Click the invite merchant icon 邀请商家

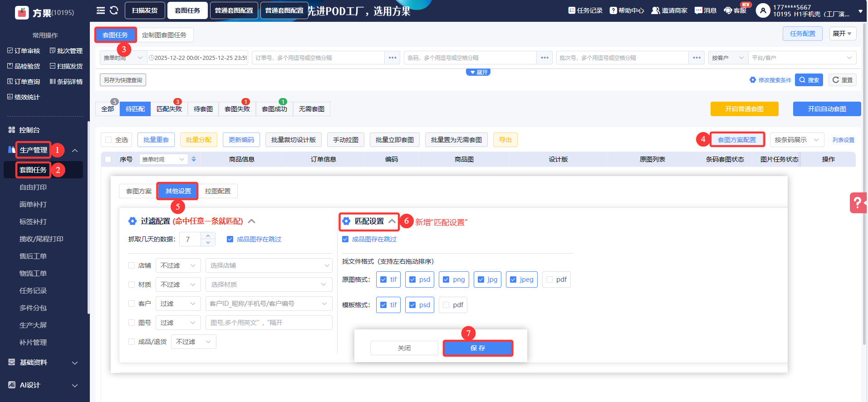(x=655, y=10)
